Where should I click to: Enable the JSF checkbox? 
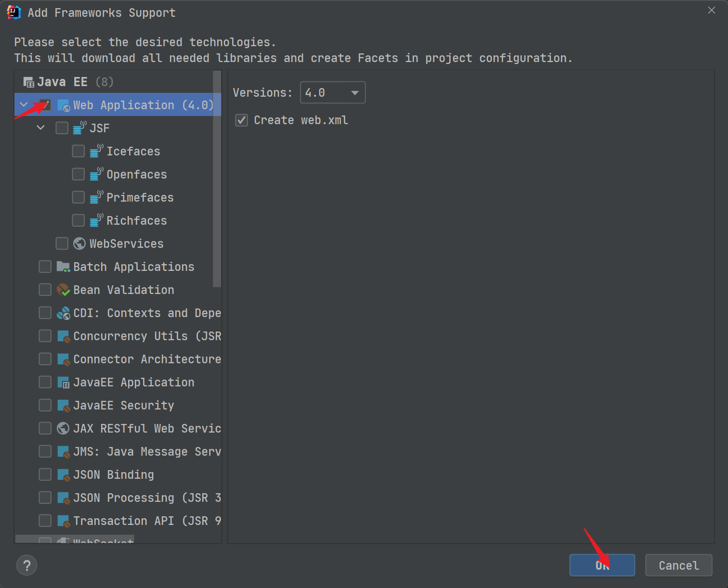point(62,128)
